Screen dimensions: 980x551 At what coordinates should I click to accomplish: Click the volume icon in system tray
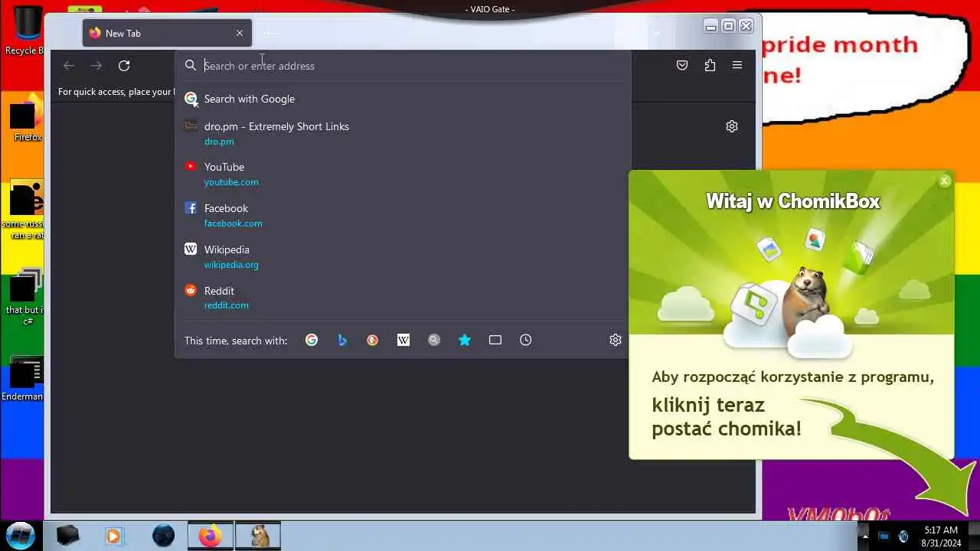coord(903,536)
